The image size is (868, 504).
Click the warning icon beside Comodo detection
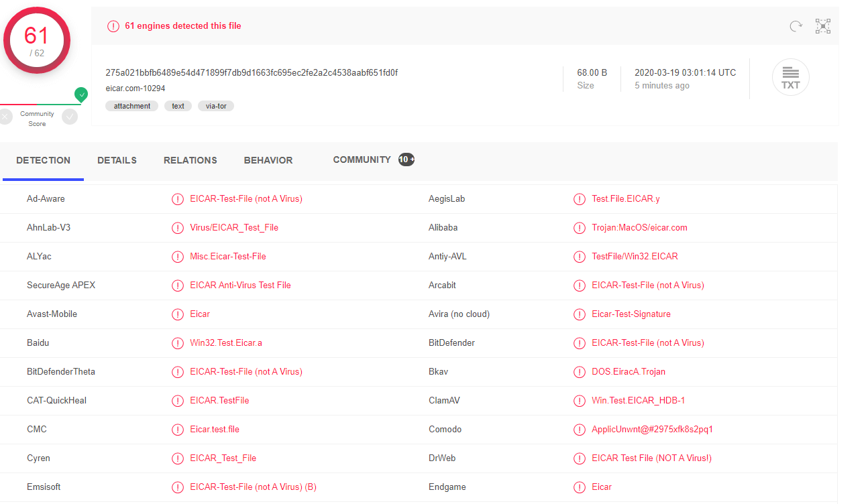580,430
